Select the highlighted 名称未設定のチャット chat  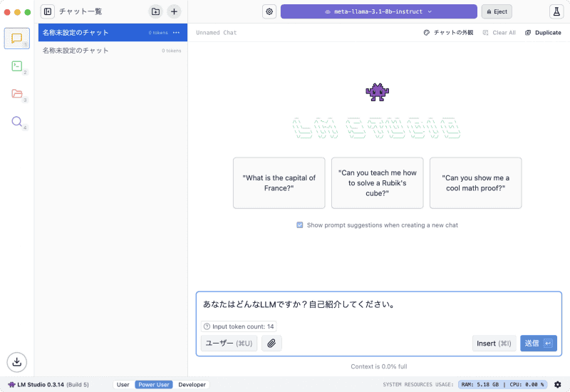[113, 33]
